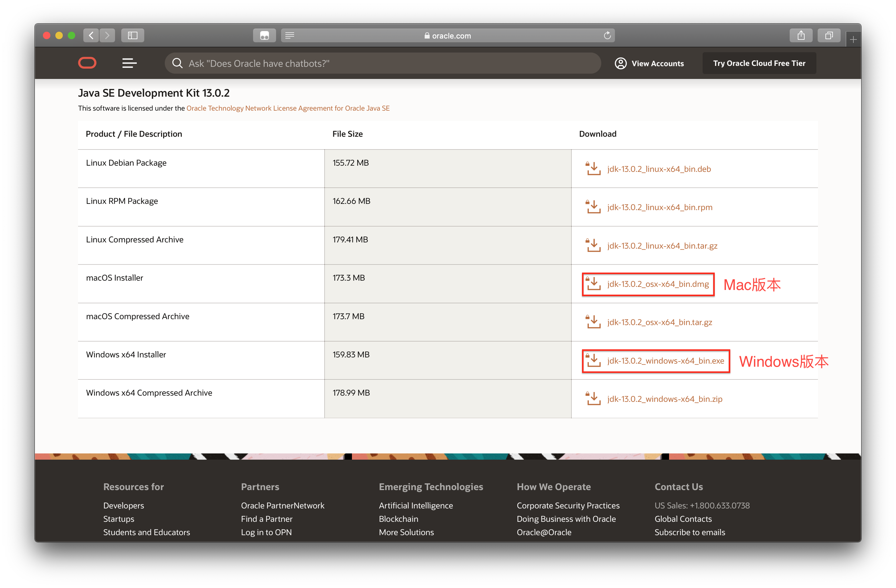Image resolution: width=896 pixels, height=588 pixels.
Task: Download jdk-13.0.2_linux-x64_bin.rpm
Action: click(660, 207)
